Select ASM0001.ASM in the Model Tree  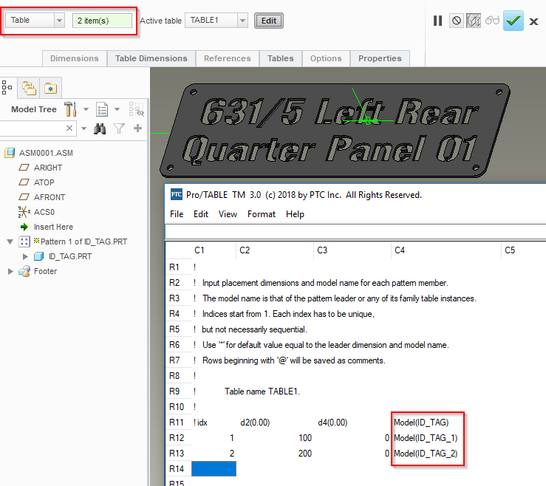tap(46, 153)
